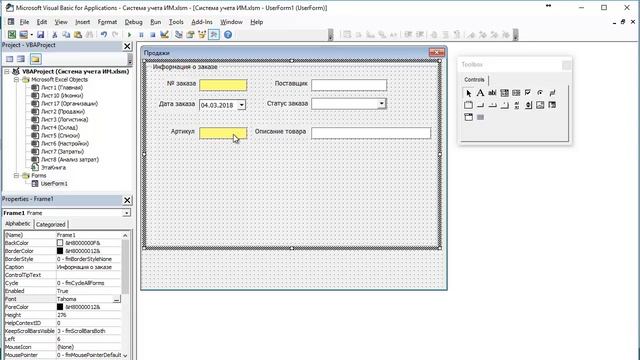640x360 pixels.
Task: Open the File menu
Action: tap(24, 22)
